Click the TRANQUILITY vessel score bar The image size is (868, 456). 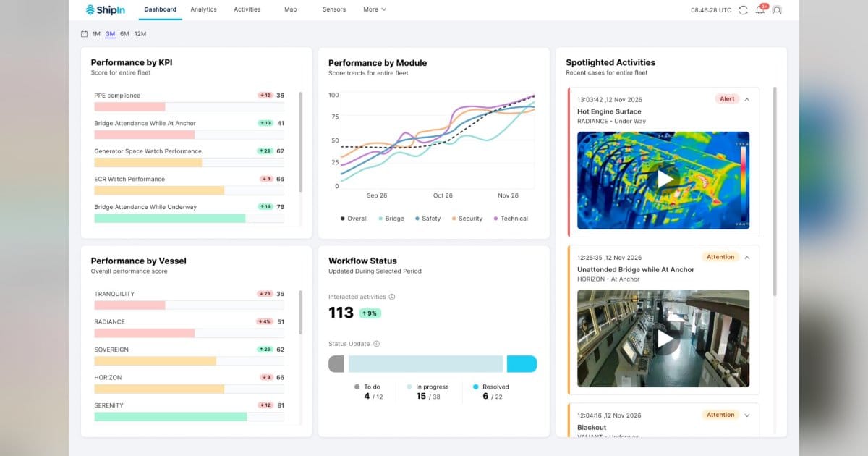[x=189, y=305]
